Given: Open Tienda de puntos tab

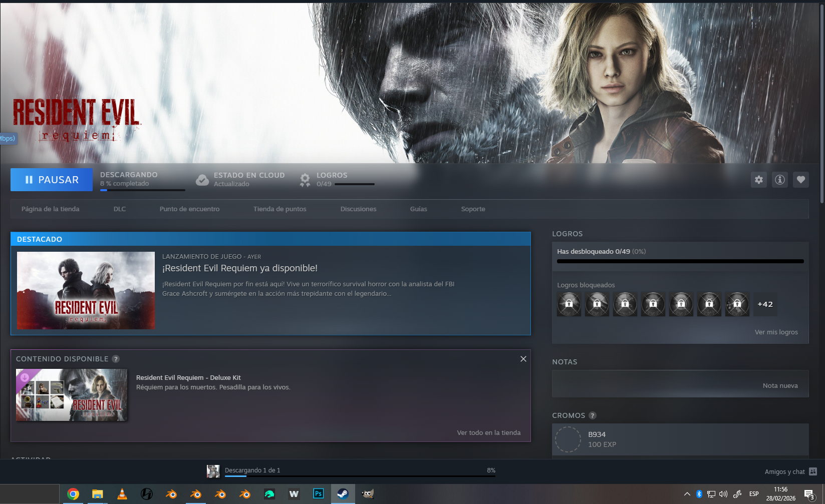Looking at the screenshot, I should point(280,209).
